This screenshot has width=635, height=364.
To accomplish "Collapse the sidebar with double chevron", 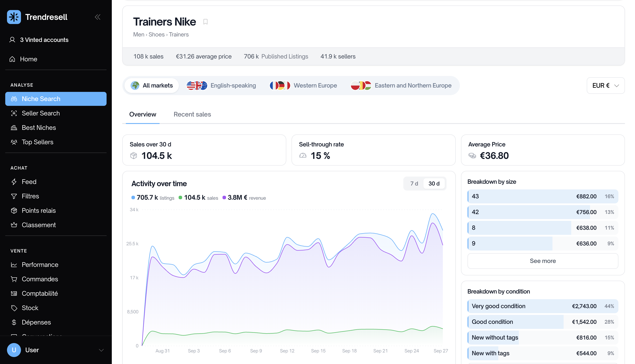I will click(98, 17).
